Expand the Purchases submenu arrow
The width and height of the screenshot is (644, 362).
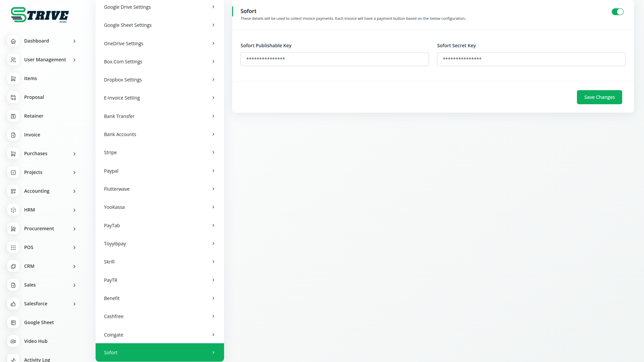pyautogui.click(x=74, y=154)
